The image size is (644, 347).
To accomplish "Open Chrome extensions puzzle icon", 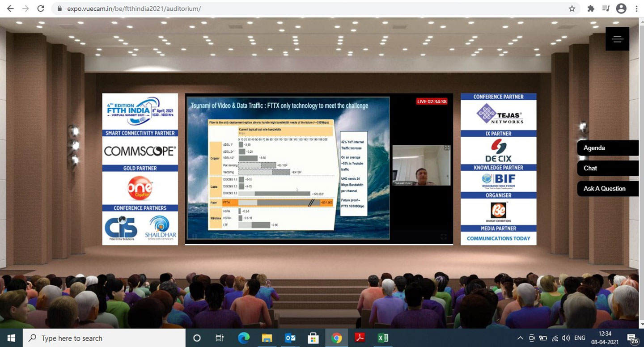I will coord(591,8).
